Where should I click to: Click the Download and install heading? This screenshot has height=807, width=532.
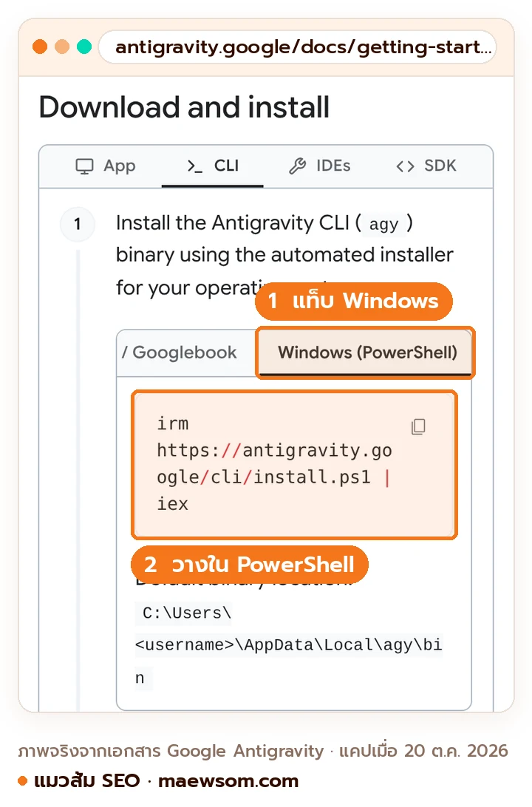coord(184,107)
